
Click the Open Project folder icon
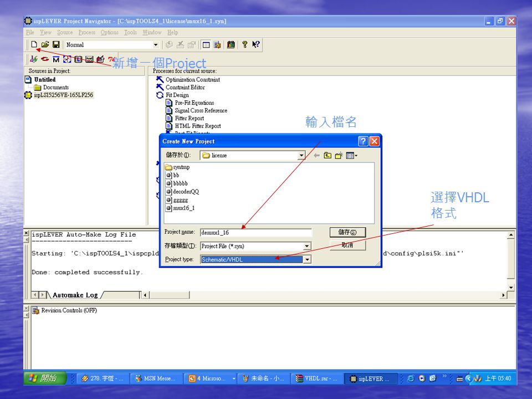(45, 44)
